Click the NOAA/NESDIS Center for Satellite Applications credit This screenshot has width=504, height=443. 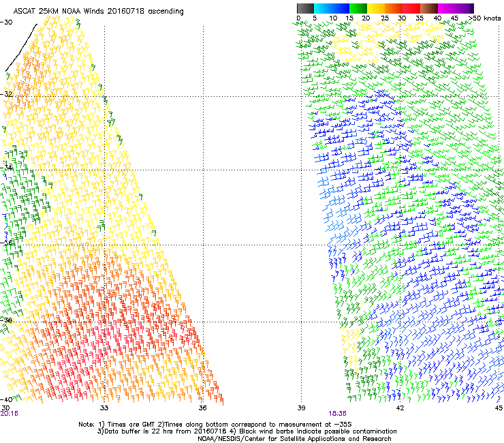click(294, 439)
